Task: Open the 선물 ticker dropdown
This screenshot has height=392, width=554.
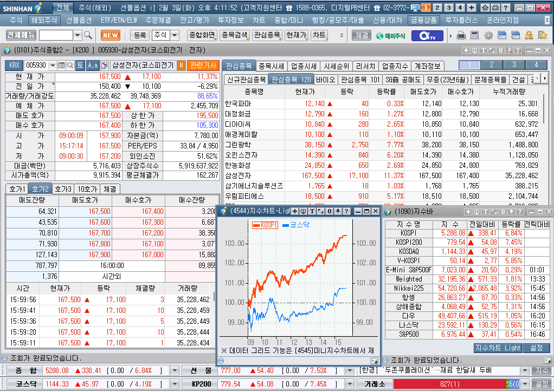Action: click(350, 370)
